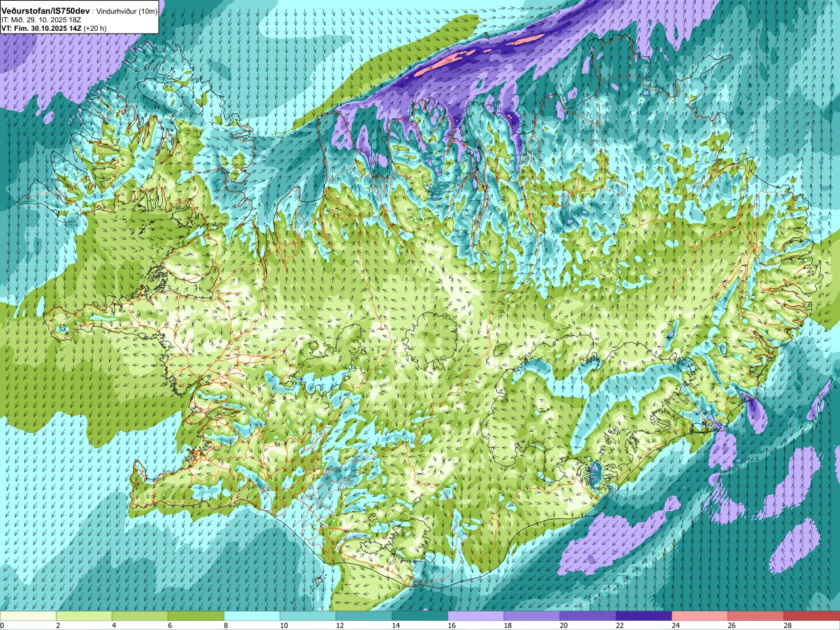Select the 22–24 dark indigo legend swatch
The width and height of the screenshot is (840, 630).
coord(644,616)
